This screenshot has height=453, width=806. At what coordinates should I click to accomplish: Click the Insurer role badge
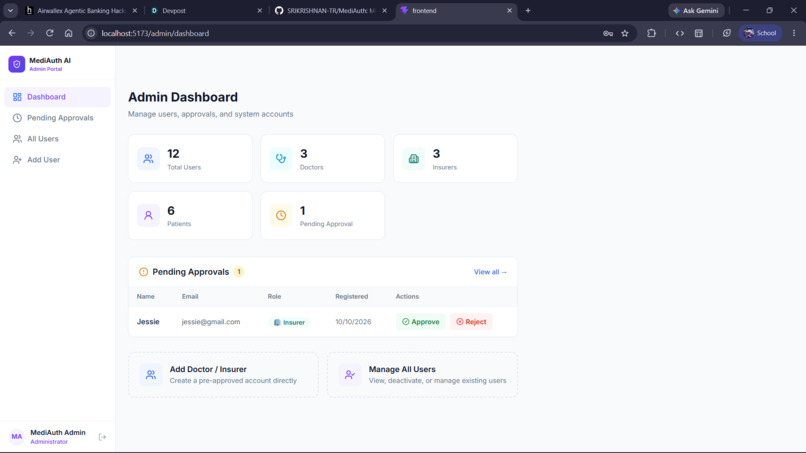tap(289, 322)
